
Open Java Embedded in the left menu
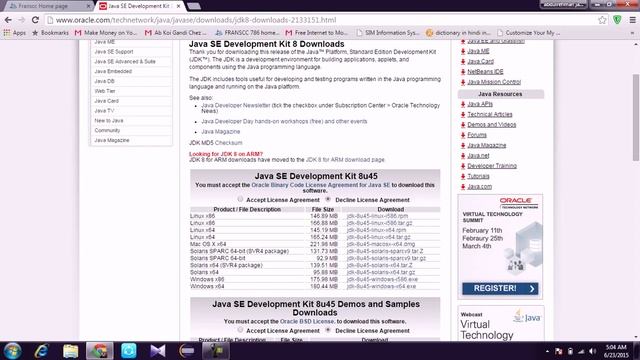[113, 71]
